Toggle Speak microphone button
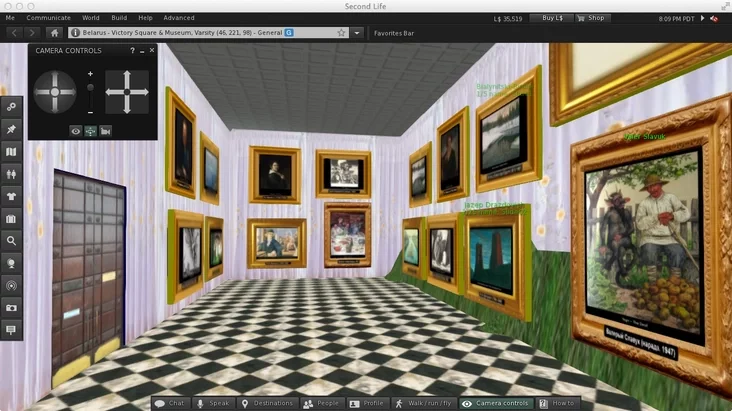 coord(213,404)
